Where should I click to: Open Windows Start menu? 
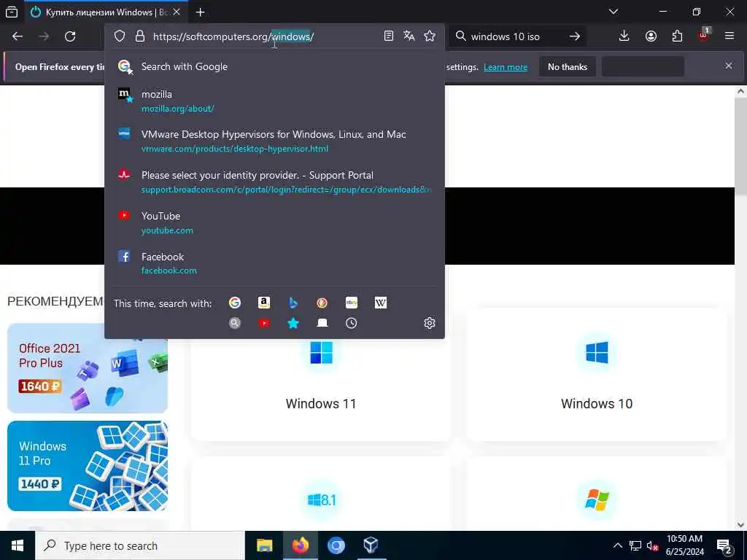pyautogui.click(x=18, y=545)
